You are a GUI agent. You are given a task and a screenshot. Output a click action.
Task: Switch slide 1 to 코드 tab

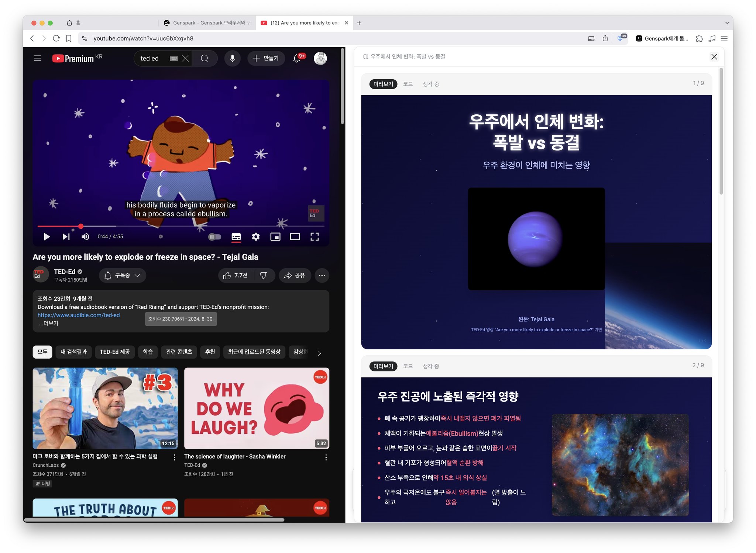click(x=408, y=84)
